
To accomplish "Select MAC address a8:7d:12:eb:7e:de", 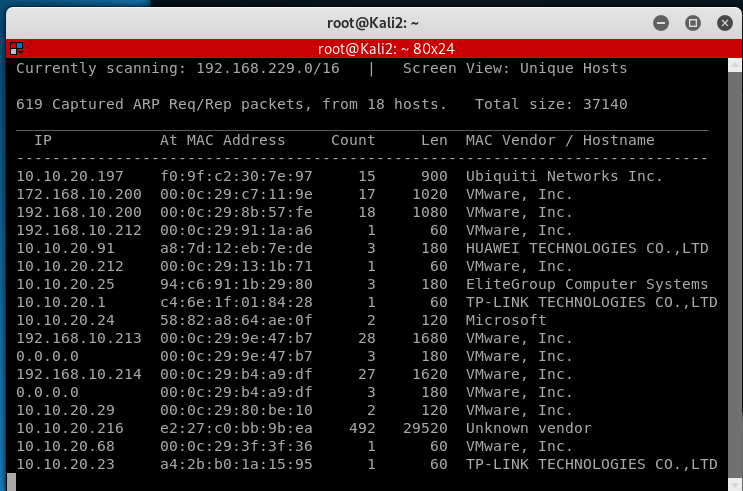I will click(x=236, y=248).
